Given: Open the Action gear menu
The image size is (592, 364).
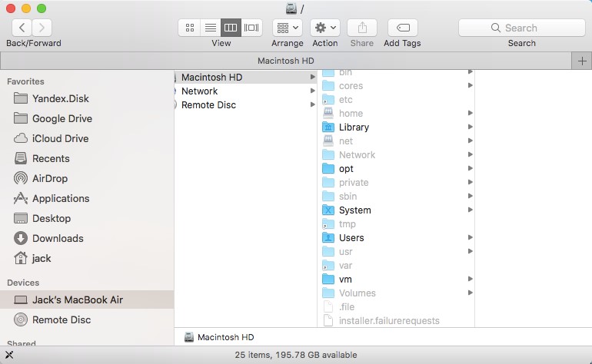Looking at the screenshot, I should pyautogui.click(x=324, y=28).
